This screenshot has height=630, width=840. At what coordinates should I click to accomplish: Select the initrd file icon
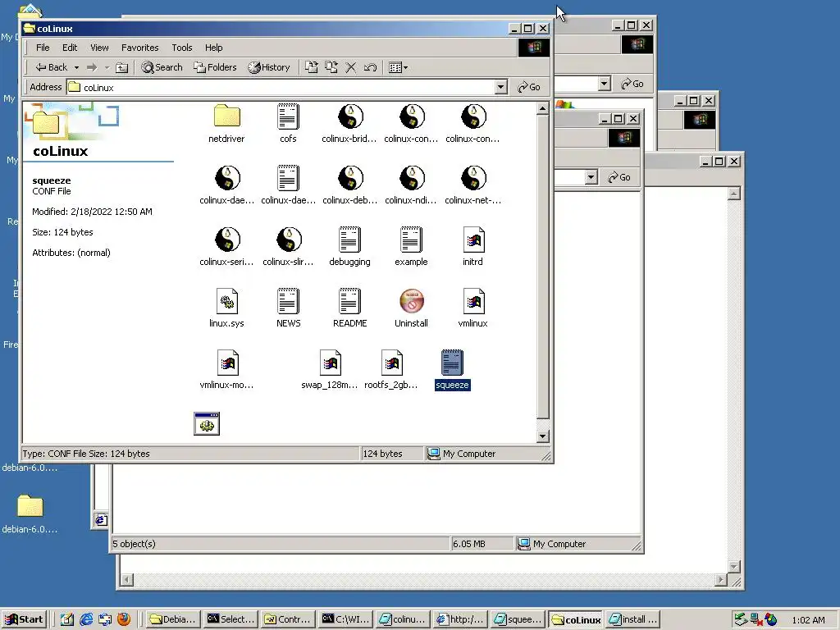tap(473, 240)
